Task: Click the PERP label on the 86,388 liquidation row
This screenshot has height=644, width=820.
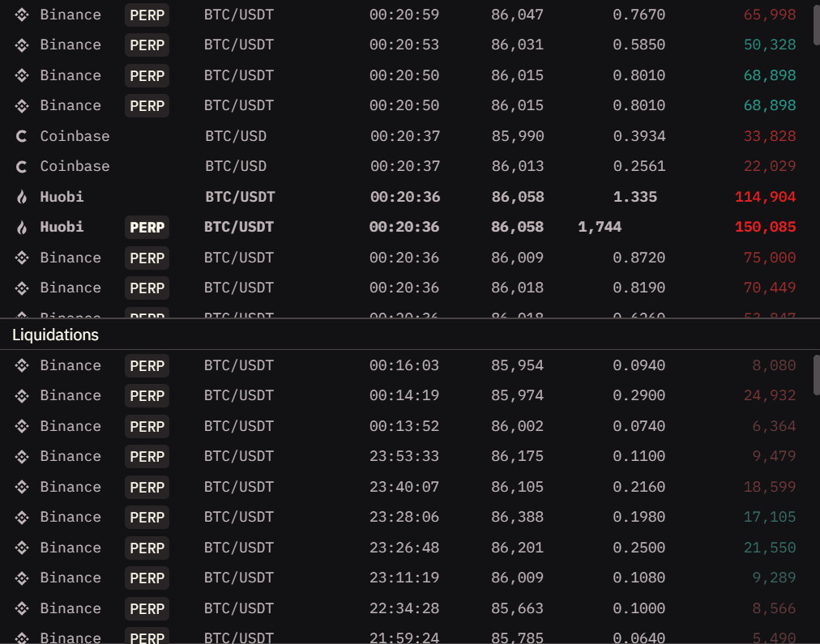Action: [x=147, y=517]
